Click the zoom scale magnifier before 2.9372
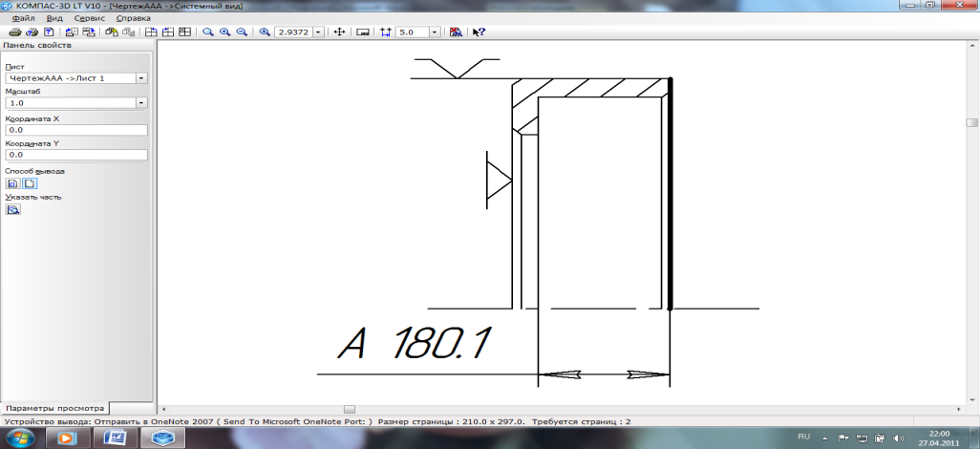Viewport: 980px width, 449px height. point(265,32)
